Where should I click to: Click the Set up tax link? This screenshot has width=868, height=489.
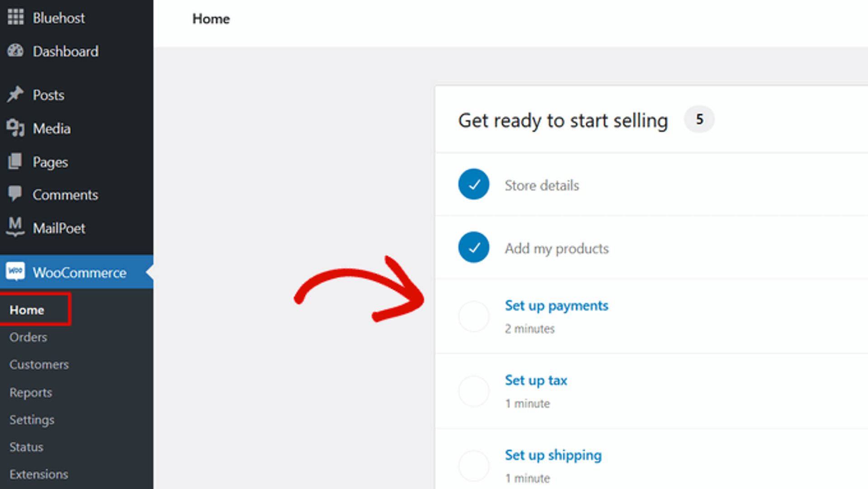point(536,380)
